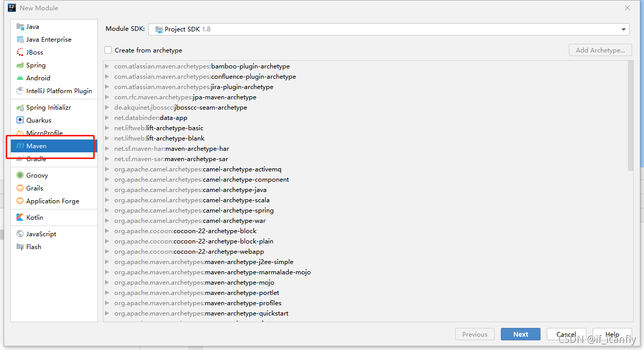The image size is (644, 350).
Task: Select maven-archetype-sar in list
Action: pyautogui.click(x=171, y=159)
